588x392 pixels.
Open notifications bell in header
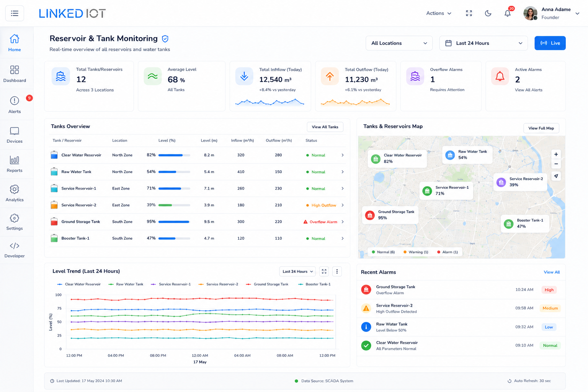508,13
